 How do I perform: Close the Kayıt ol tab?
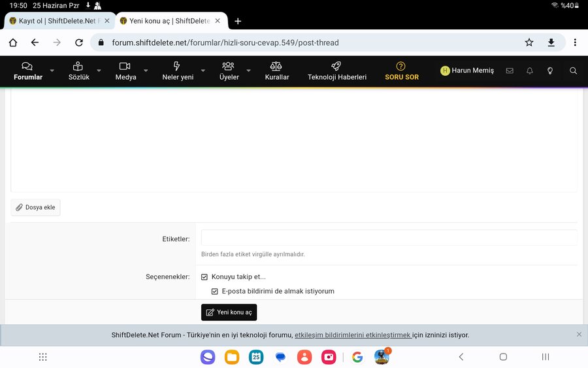click(107, 21)
